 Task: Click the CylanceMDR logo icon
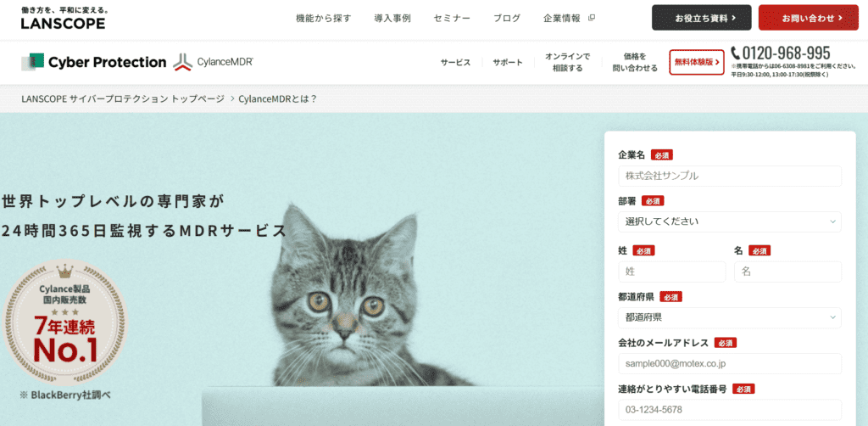point(183,63)
